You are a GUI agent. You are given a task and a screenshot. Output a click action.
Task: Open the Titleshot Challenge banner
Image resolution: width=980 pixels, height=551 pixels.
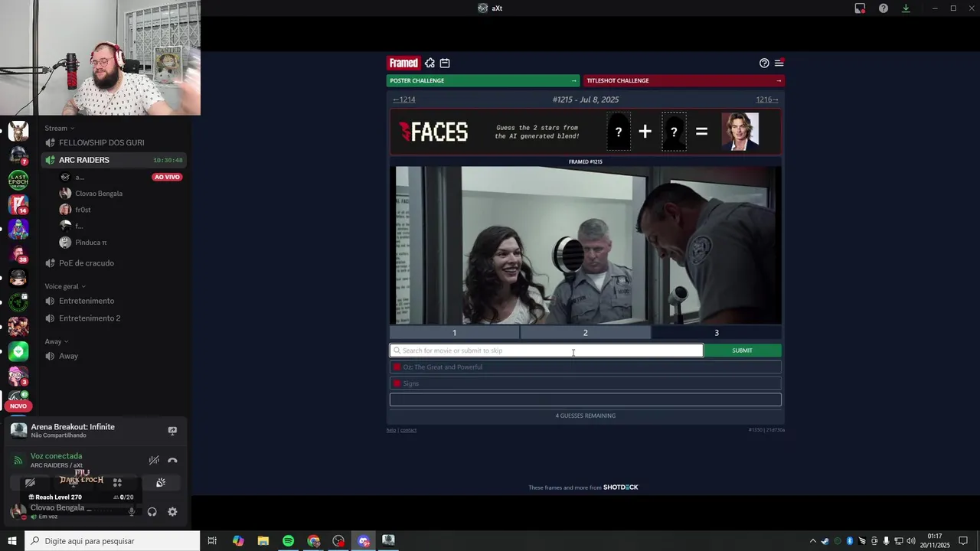pyautogui.click(x=684, y=80)
